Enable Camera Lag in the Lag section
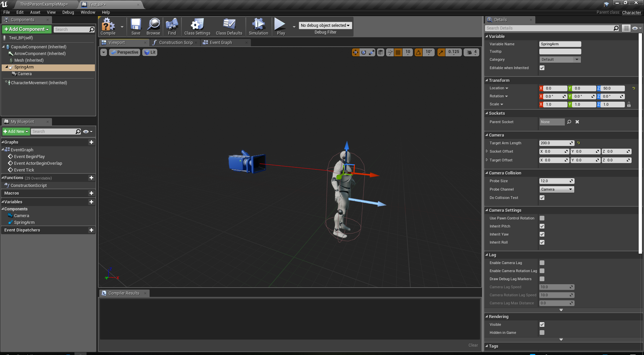Screen dimensions: 644x355 (x=542, y=263)
